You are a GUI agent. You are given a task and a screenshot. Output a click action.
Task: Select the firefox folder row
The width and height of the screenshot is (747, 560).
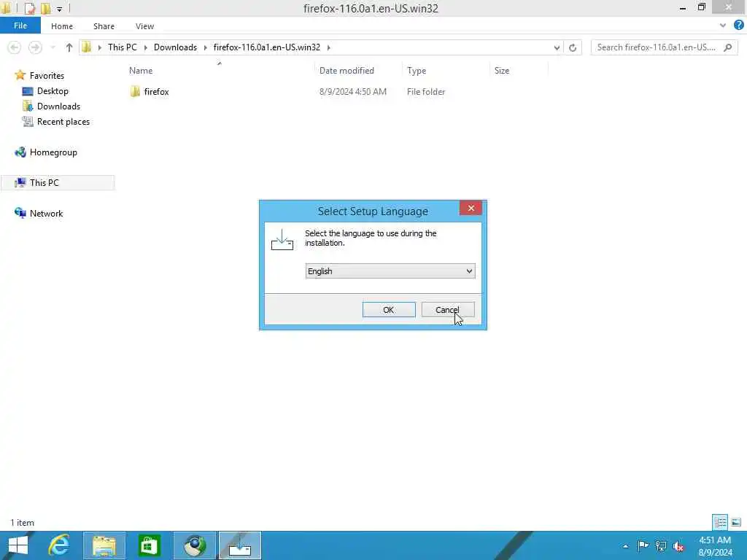coord(336,91)
